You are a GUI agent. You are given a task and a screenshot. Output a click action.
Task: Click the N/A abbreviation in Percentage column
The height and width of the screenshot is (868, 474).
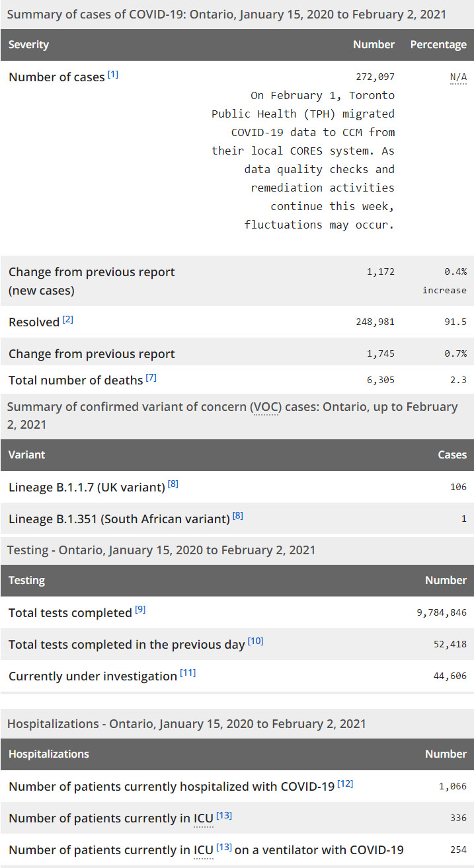[x=458, y=77]
